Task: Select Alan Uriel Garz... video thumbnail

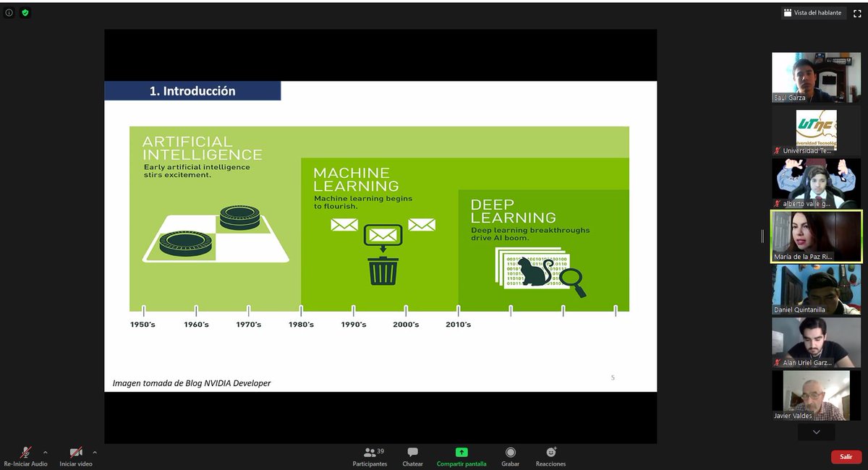Action: point(816,343)
